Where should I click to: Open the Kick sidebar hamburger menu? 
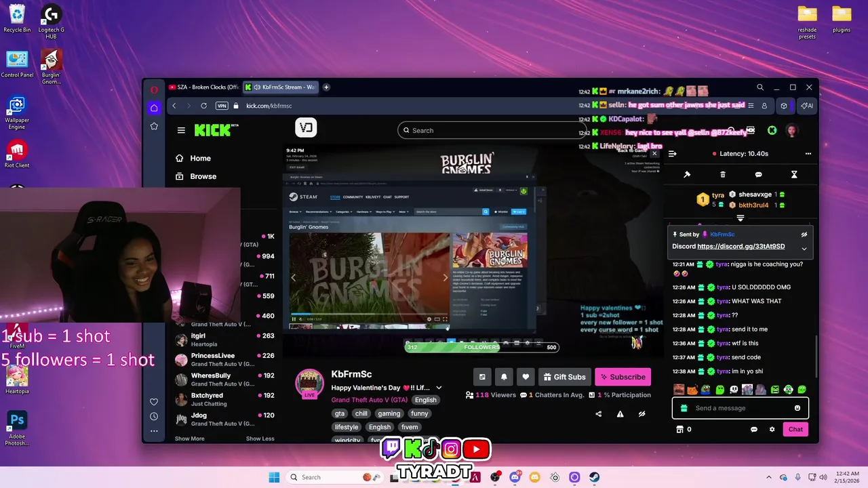coord(181,130)
